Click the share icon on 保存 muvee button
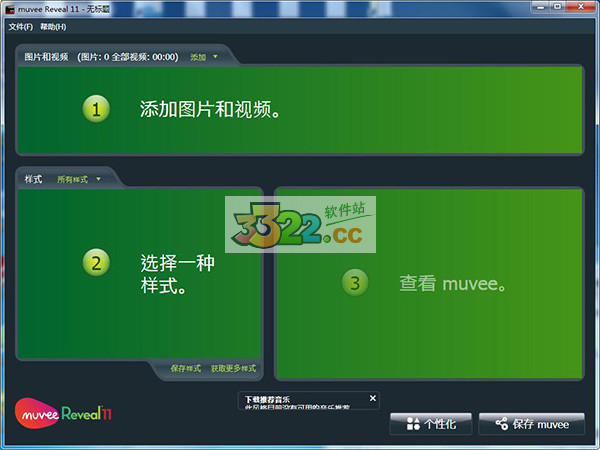The image size is (600, 450). [x=502, y=424]
